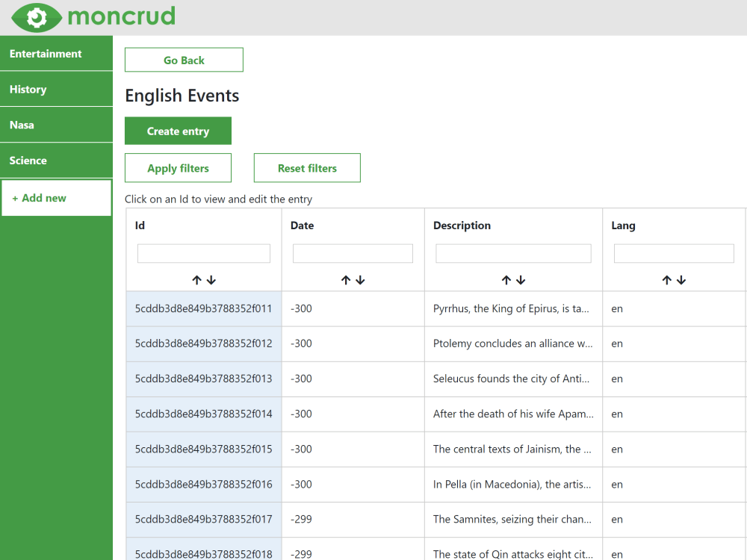This screenshot has width=747, height=560.
Task: Sort Description column ascending arrow
Action: (506, 280)
